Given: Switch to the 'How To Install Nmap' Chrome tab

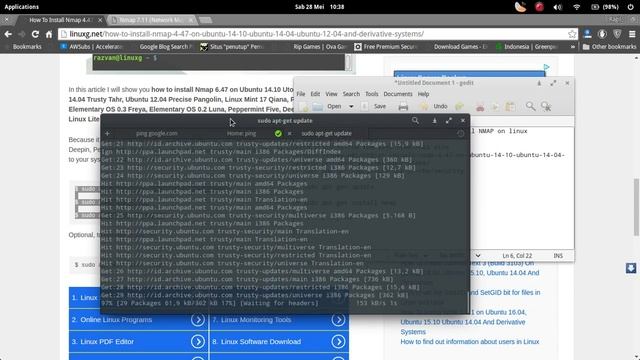Looking at the screenshot, I should pos(61,20).
